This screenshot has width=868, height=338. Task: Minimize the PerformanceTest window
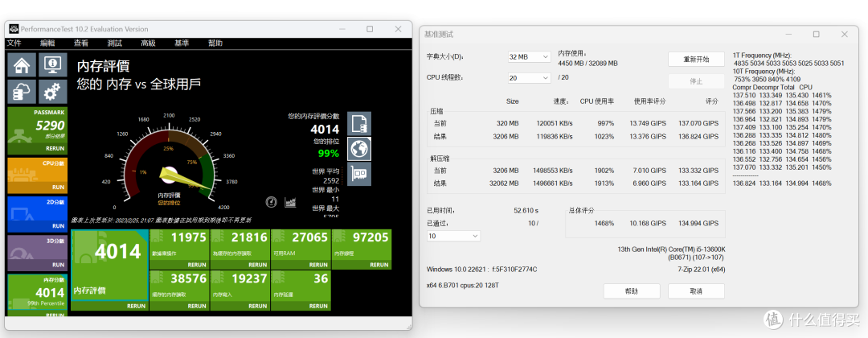[x=341, y=29]
